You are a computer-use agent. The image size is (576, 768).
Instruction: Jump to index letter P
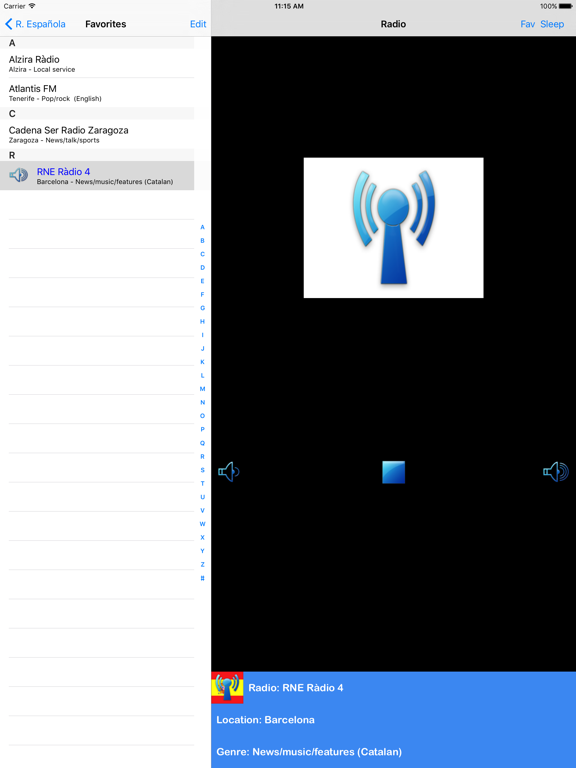202,430
